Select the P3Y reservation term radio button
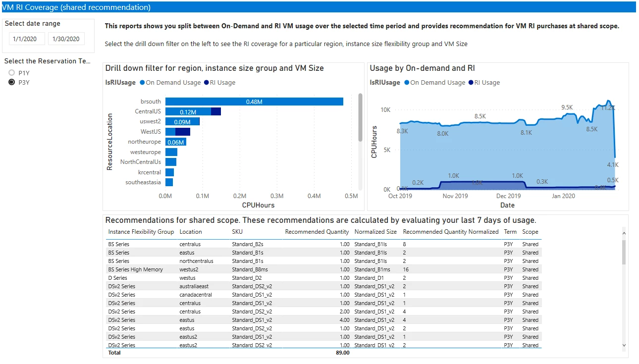Image resolution: width=639 pixels, height=364 pixels. click(x=11, y=82)
